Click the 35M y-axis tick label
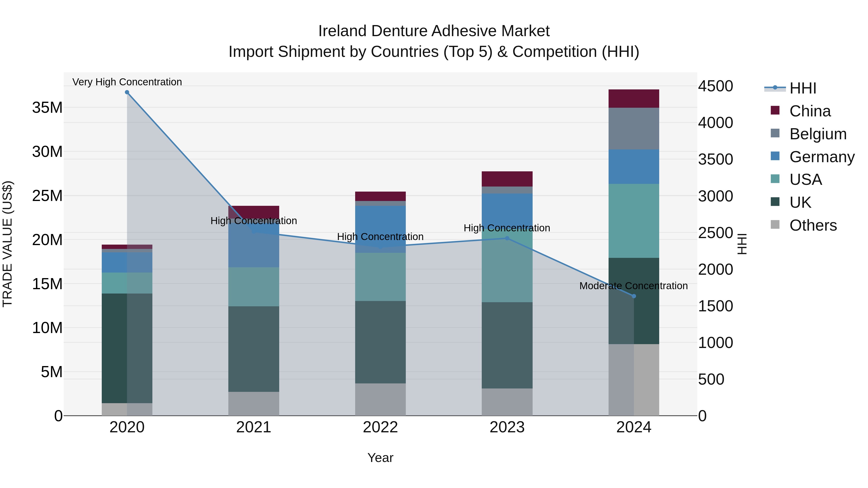 pos(47,108)
